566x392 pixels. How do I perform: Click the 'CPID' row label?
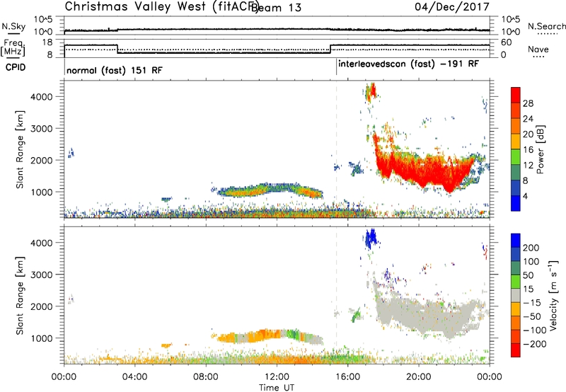tap(16, 67)
